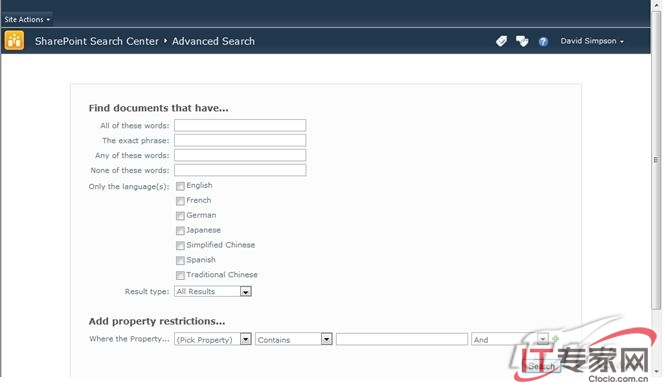The height and width of the screenshot is (389, 665).
Task: Click the 'Find documents that have...' heading
Action: point(158,108)
